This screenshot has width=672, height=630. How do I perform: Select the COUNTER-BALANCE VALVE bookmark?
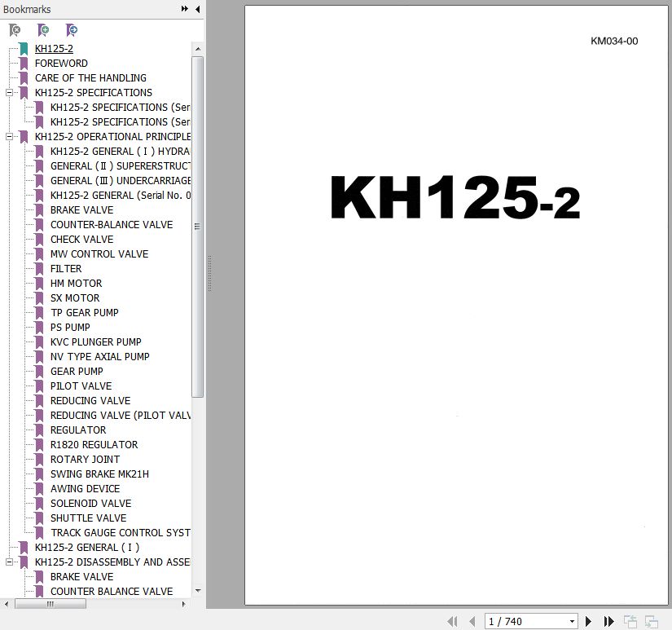point(111,225)
